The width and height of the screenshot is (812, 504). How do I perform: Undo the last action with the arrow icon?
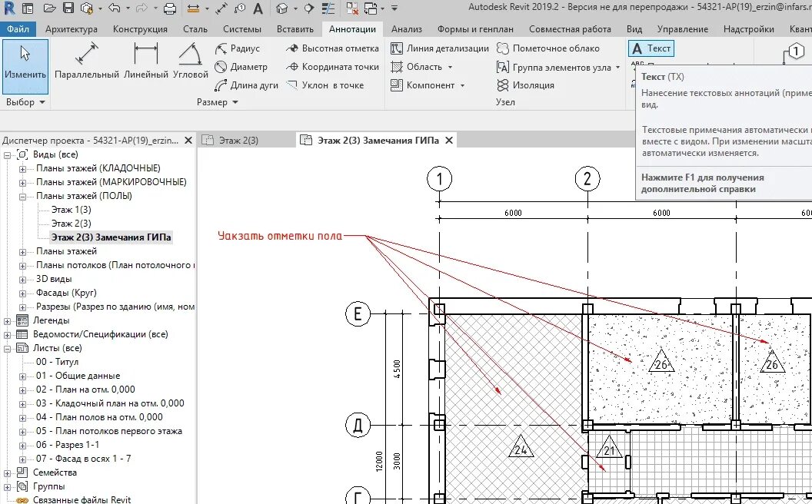pyautogui.click(x=115, y=8)
